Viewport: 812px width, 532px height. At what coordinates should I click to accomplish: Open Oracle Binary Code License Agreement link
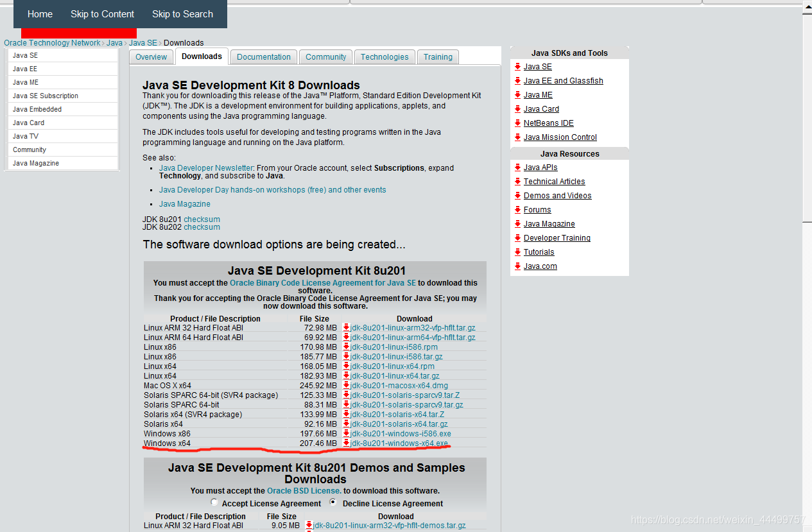tap(323, 283)
